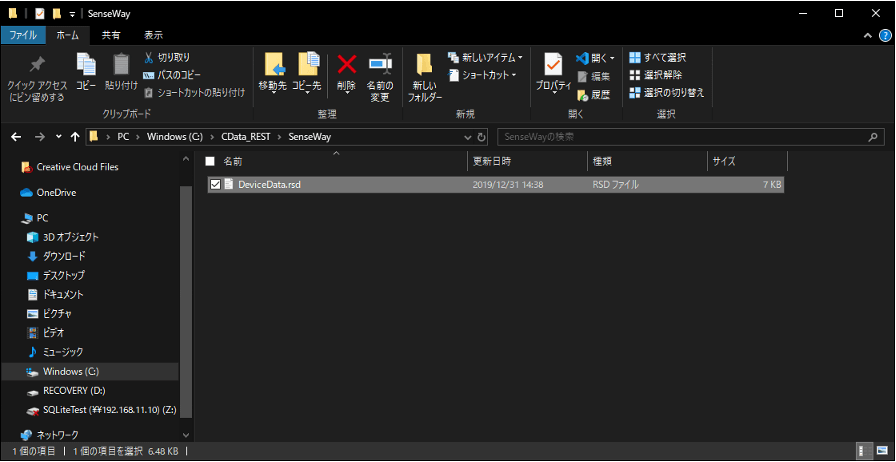Image resolution: width=896 pixels, height=462 pixels.
Task: Click quick access toolbar properties icon
Action: point(39,14)
